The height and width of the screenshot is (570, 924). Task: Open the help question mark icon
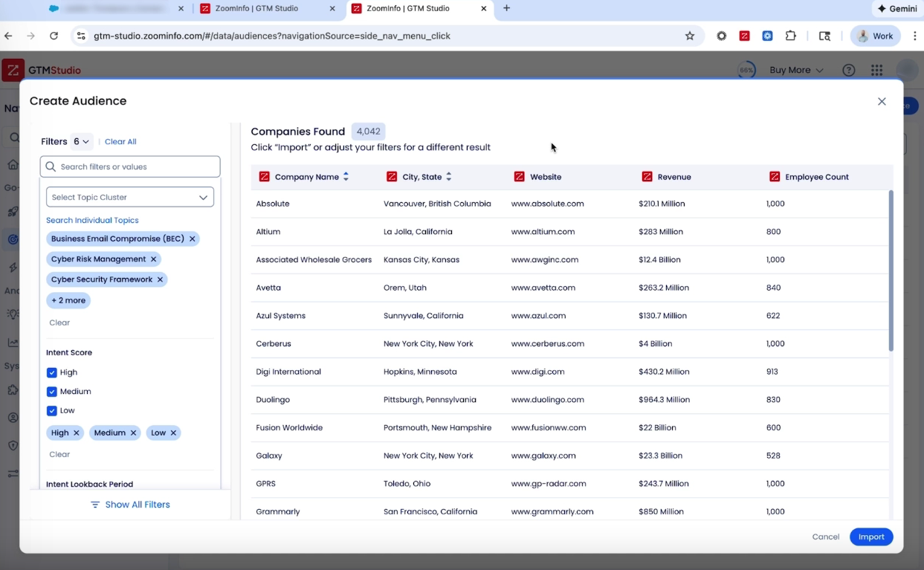pos(849,70)
